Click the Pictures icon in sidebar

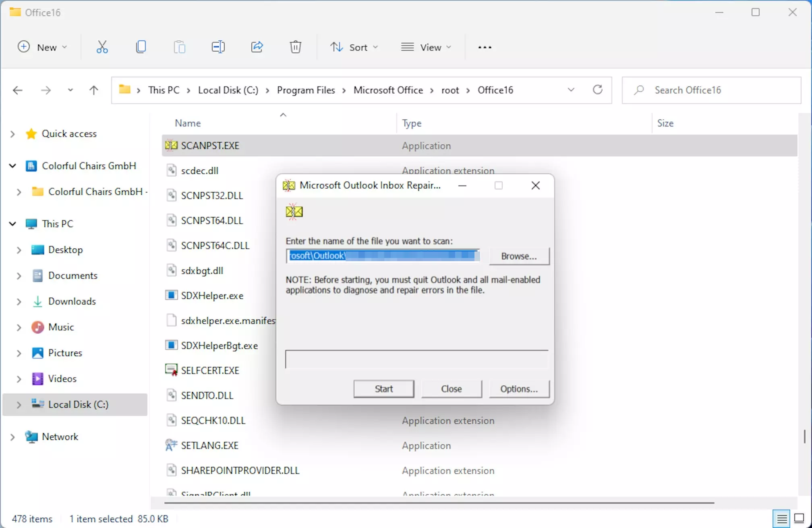click(x=37, y=353)
